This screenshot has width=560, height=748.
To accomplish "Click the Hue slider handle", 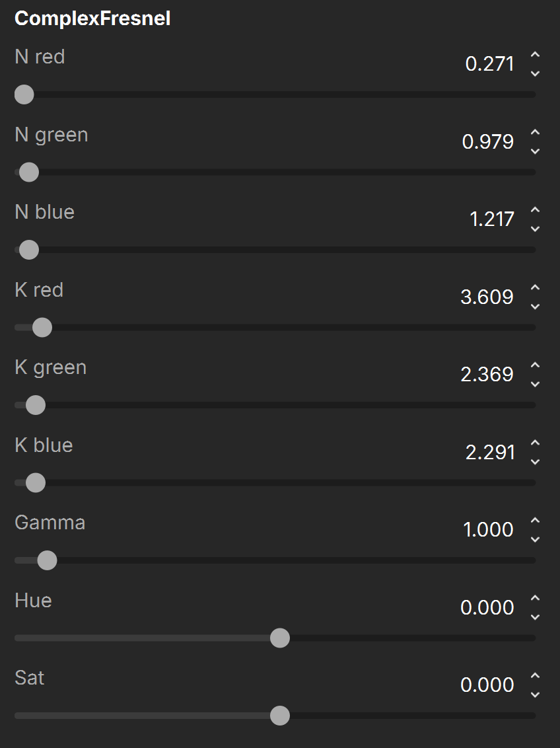I will pyautogui.click(x=280, y=638).
